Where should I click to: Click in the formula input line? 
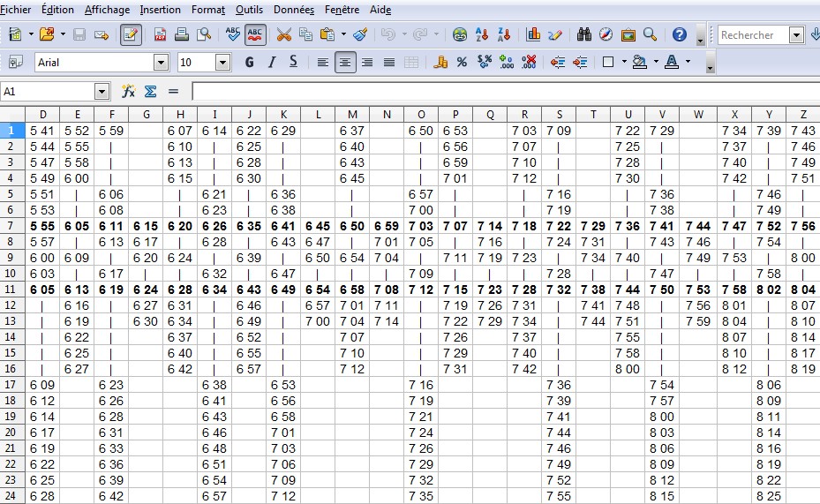[507, 92]
